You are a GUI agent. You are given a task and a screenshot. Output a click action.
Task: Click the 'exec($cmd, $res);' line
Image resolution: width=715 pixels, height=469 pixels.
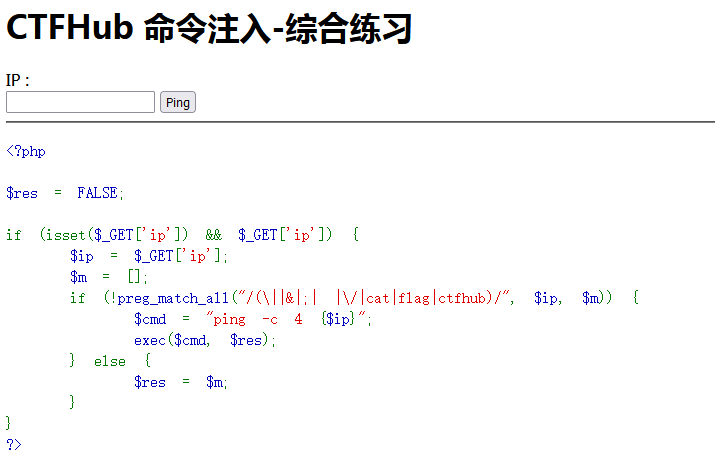pos(205,340)
